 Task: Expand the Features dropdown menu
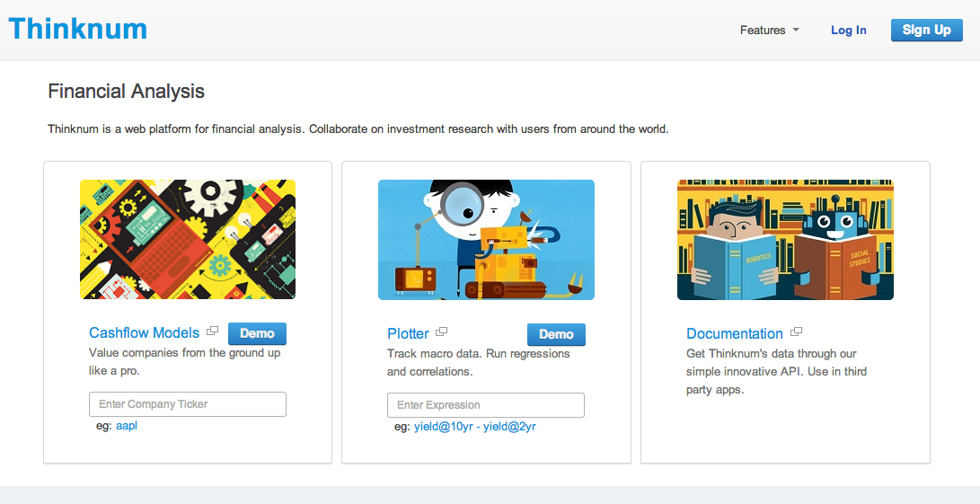coord(763,30)
